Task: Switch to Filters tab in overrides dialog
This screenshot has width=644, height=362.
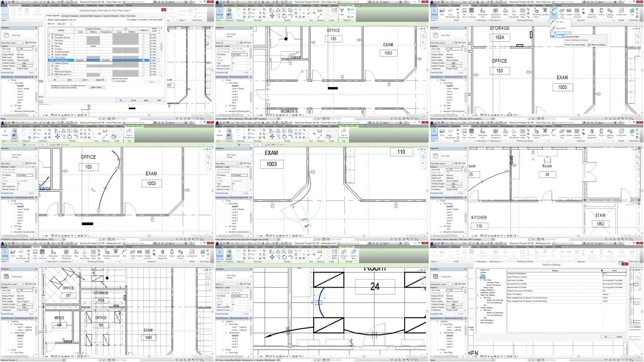Action: (x=123, y=16)
